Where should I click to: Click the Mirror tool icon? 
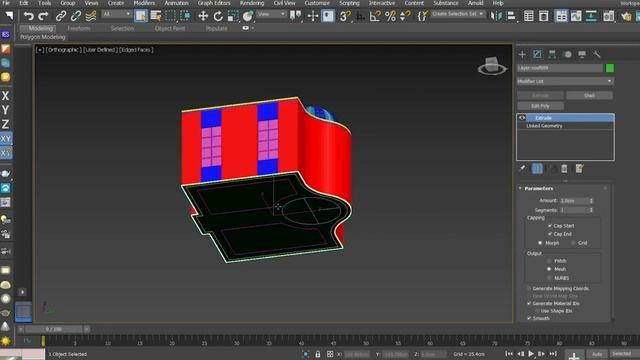click(x=496, y=16)
